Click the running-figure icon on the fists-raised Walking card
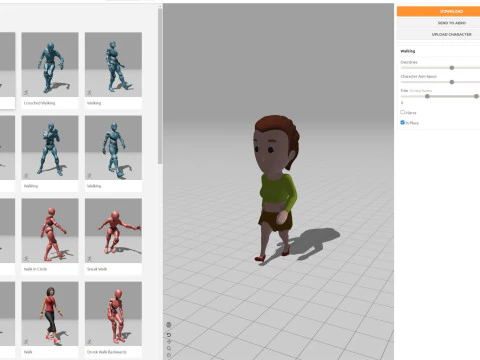This screenshot has width=480, height=360. (x=26, y=175)
